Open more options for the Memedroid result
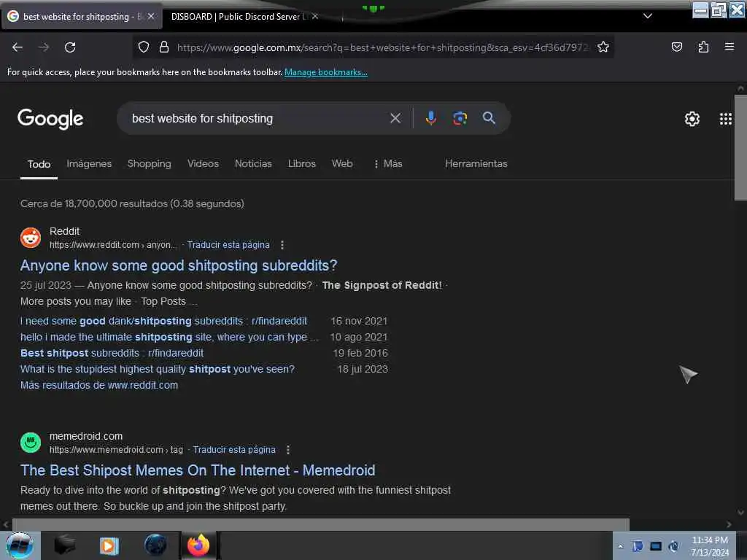The image size is (747, 560). pos(288,450)
